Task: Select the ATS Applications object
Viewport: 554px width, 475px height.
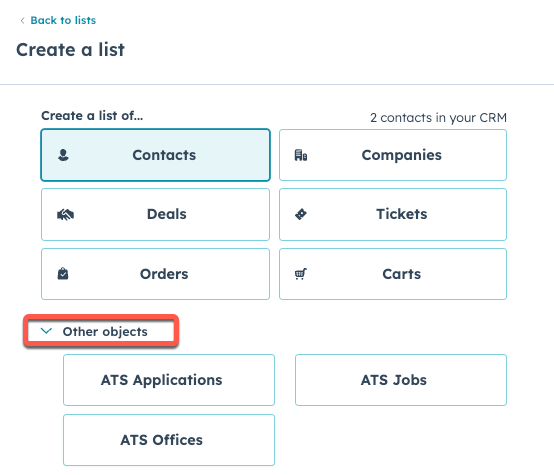Action: point(169,380)
